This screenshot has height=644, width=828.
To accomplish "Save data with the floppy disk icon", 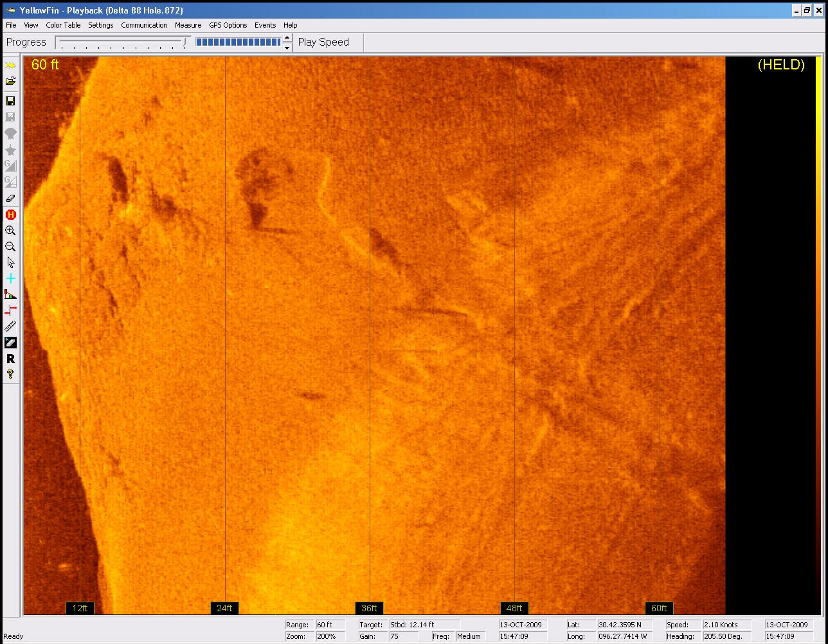I will (x=10, y=101).
